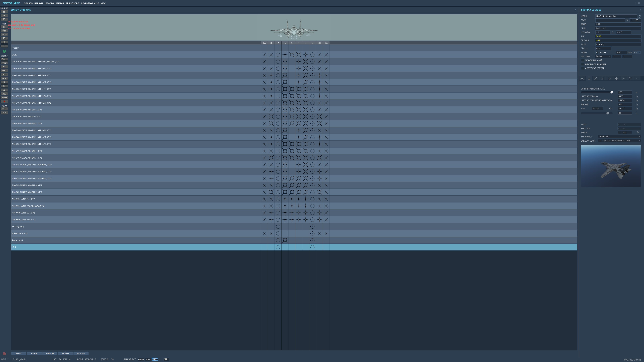Open the radio antenna tab icon
Viewport: 644px width, 362px height.
(x=630, y=79)
